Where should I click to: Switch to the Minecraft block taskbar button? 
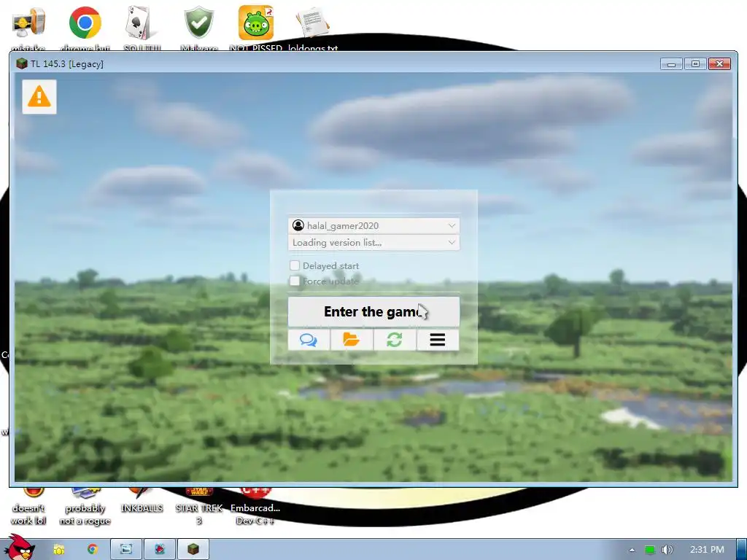click(x=193, y=550)
